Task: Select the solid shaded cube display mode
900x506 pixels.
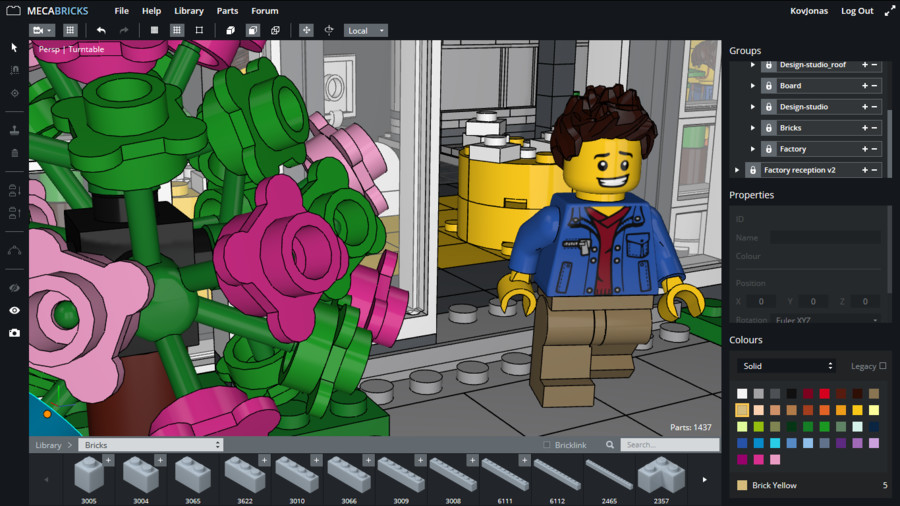Action: click(230, 30)
